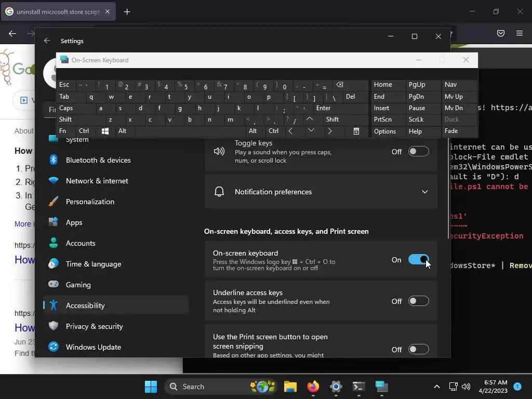The image size is (532, 399).
Task: Open network status in system tray
Action: [453, 387]
